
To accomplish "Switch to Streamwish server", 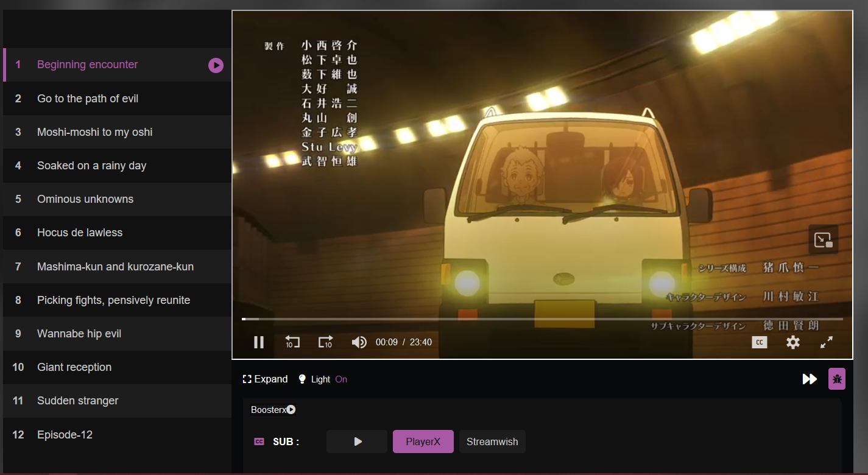I will coord(492,442).
